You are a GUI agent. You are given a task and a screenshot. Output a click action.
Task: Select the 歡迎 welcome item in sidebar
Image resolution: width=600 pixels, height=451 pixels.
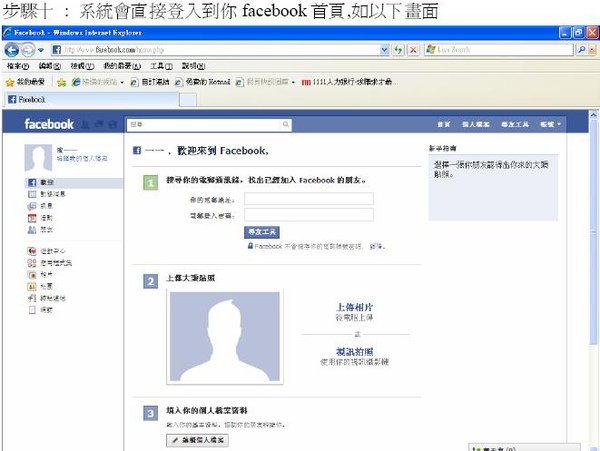click(x=74, y=183)
